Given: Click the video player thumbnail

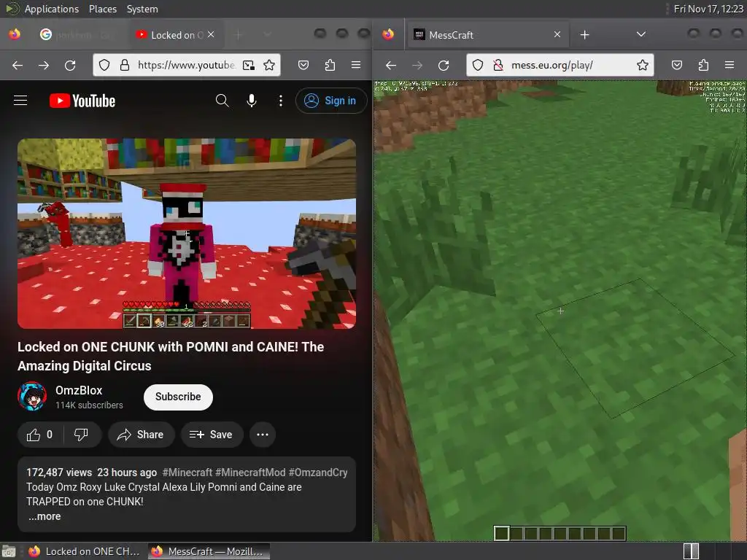Looking at the screenshot, I should point(187,233).
